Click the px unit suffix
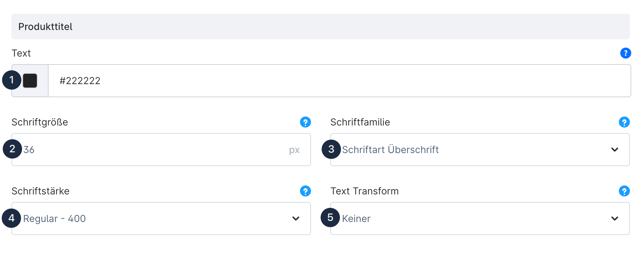This screenshot has height=253, width=644. pyautogui.click(x=294, y=150)
